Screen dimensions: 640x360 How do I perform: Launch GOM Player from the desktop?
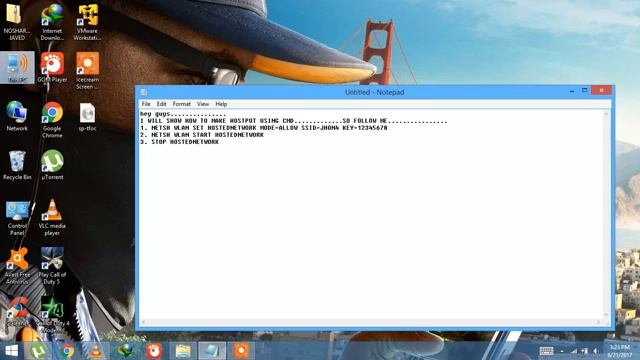click(x=52, y=68)
